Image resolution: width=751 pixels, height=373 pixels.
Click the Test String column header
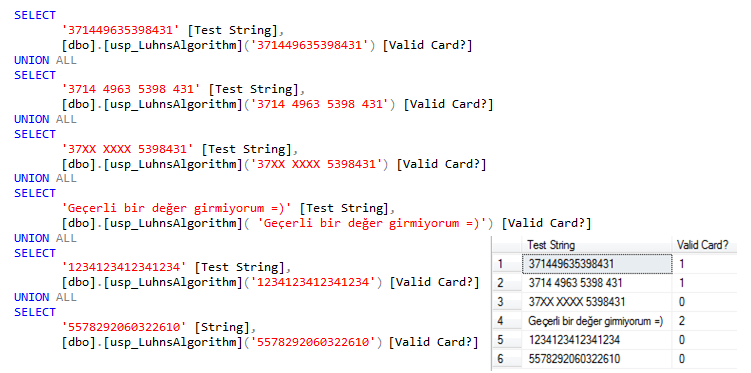coord(598,245)
